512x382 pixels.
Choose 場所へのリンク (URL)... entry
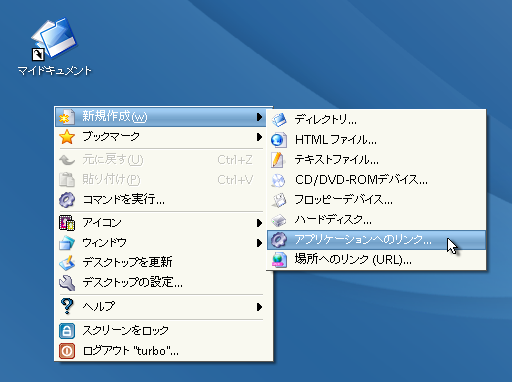376,260
